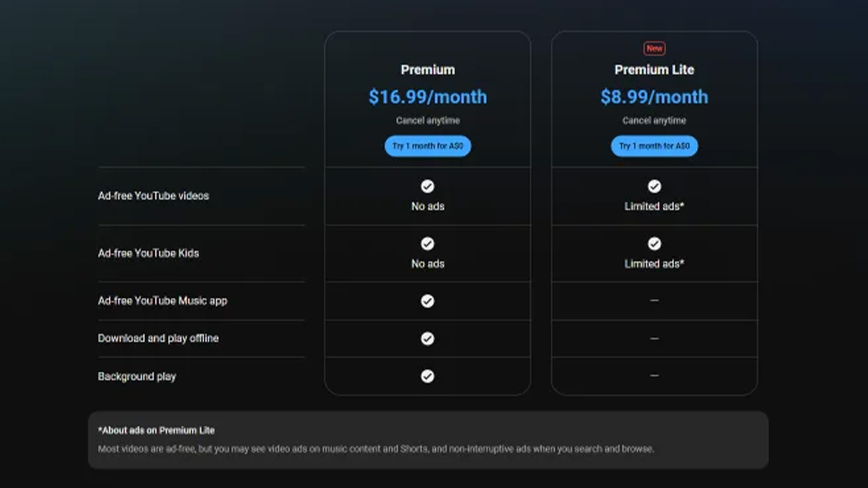Click the About ads on Premium Lite heading
Image resolution: width=868 pixels, height=488 pixels.
[x=156, y=430]
